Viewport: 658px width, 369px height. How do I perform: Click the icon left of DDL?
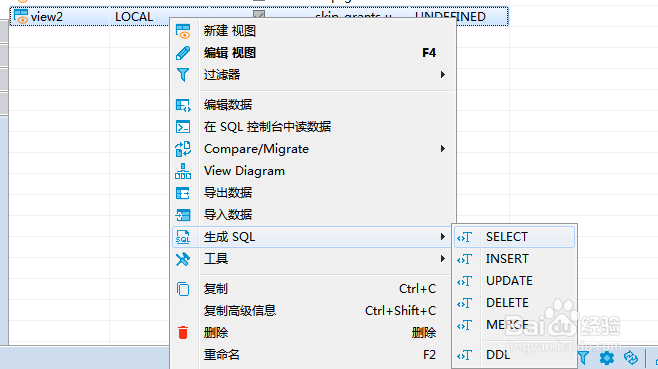(465, 355)
